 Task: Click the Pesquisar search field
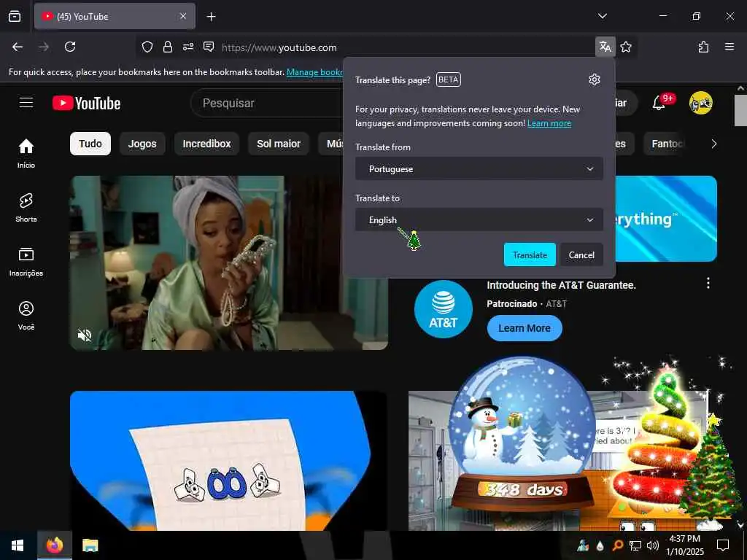pos(267,103)
